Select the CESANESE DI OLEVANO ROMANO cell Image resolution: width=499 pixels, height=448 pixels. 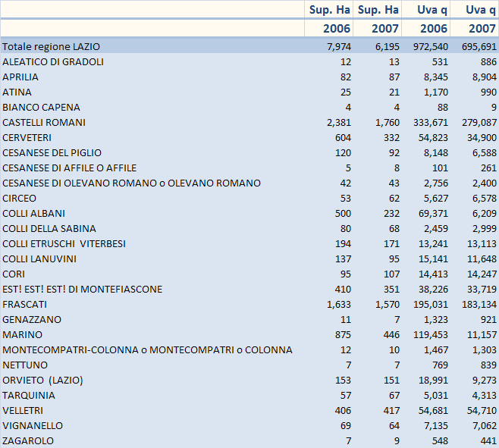point(131,183)
